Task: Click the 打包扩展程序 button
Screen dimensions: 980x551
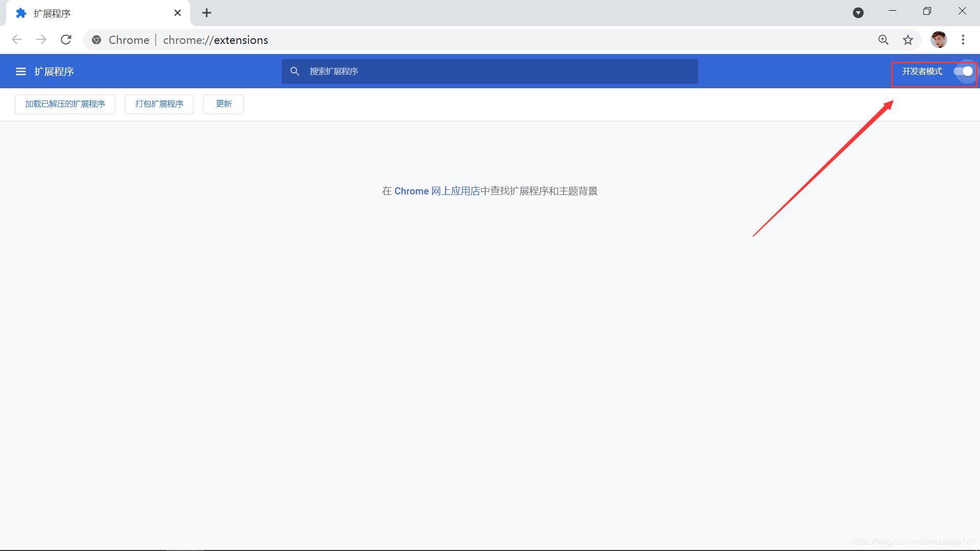Action: click(159, 104)
